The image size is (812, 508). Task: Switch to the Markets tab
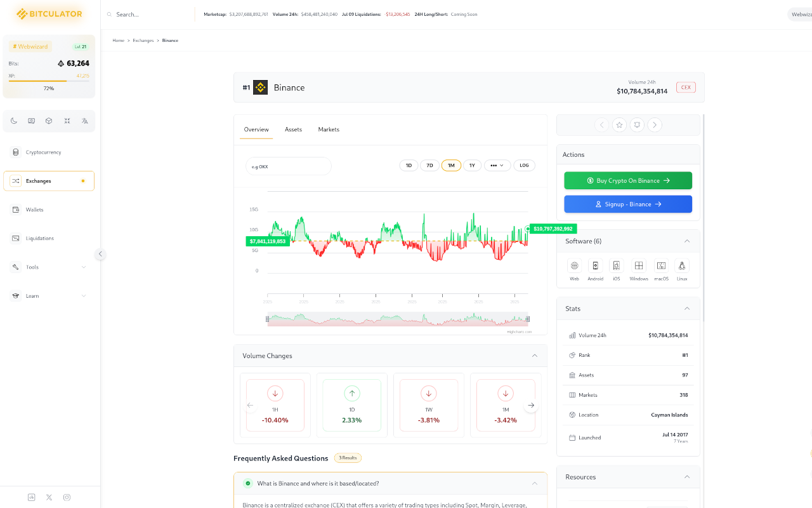[x=329, y=130]
